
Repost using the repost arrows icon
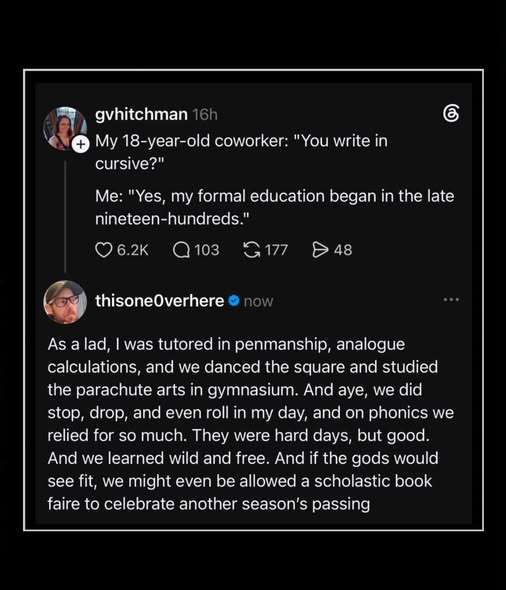pos(252,250)
